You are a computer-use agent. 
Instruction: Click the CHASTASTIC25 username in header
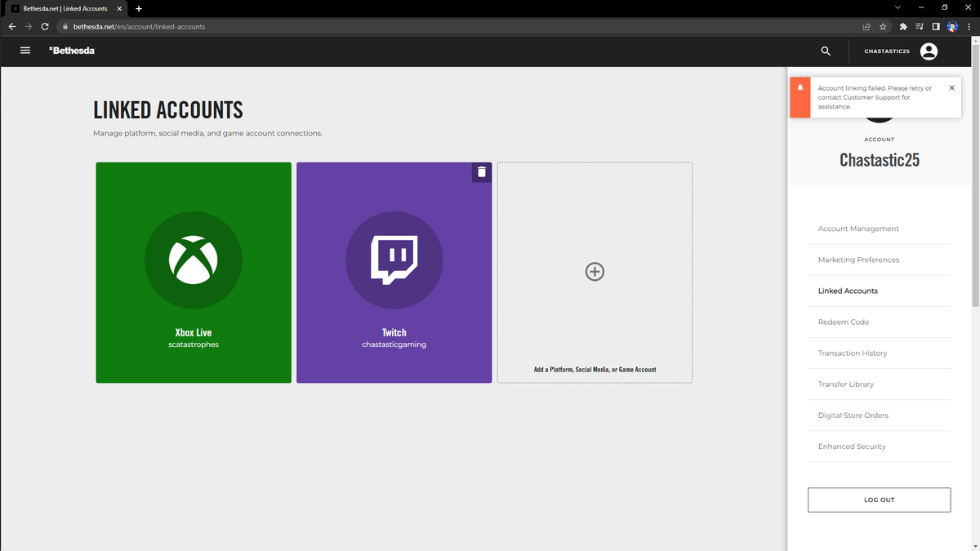click(887, 51)
